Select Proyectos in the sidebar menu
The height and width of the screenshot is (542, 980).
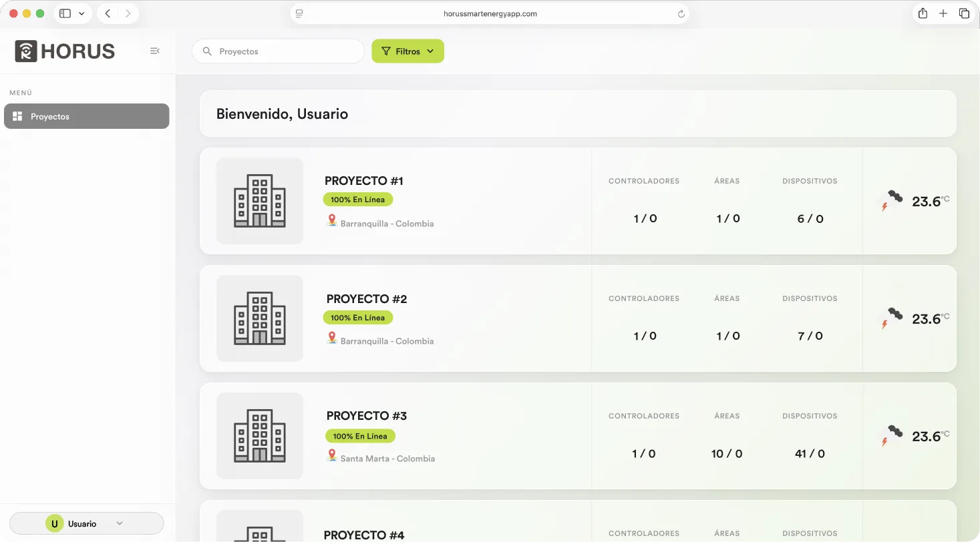[87, 116]
